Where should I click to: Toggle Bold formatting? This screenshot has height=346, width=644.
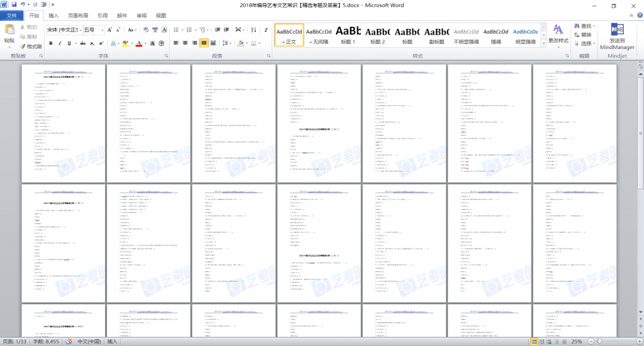(51, 43)
